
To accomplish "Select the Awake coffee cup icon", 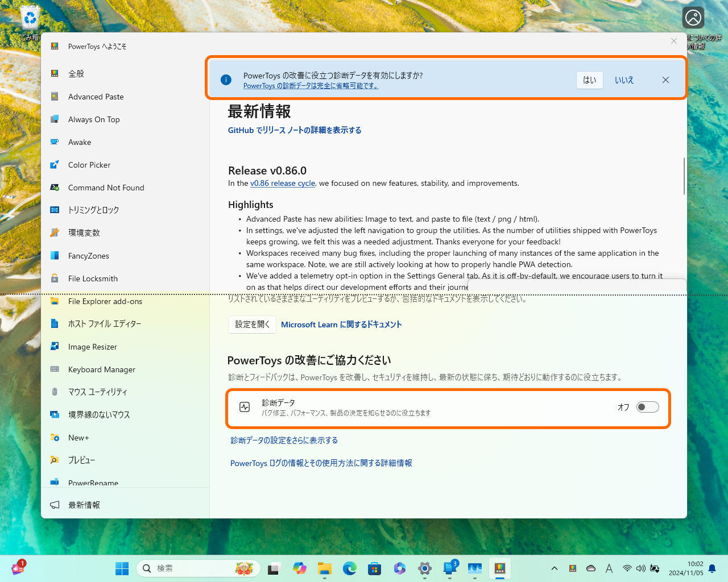I will coord(55,142).
